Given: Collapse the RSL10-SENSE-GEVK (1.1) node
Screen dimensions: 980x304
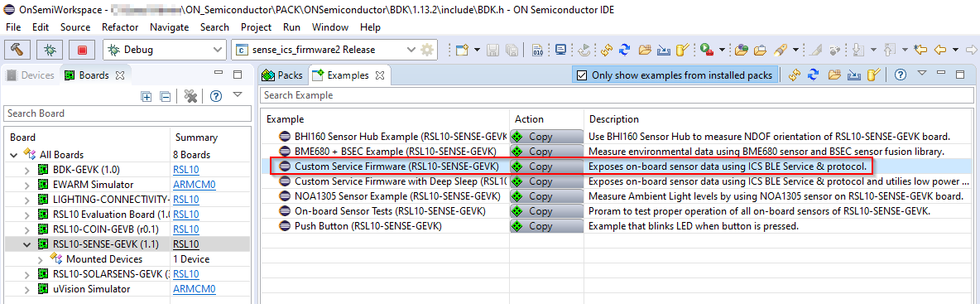Looking at the screenshot, I should 26,244.
